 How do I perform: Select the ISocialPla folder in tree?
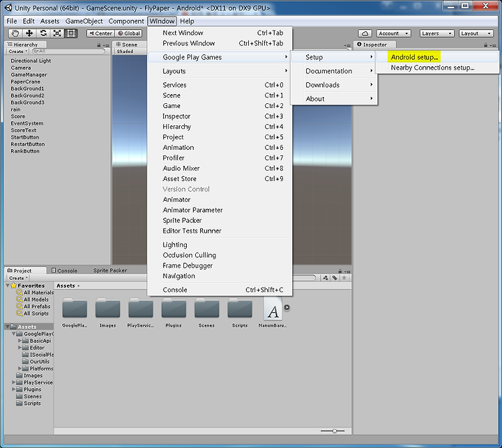[x=38, y=355]
